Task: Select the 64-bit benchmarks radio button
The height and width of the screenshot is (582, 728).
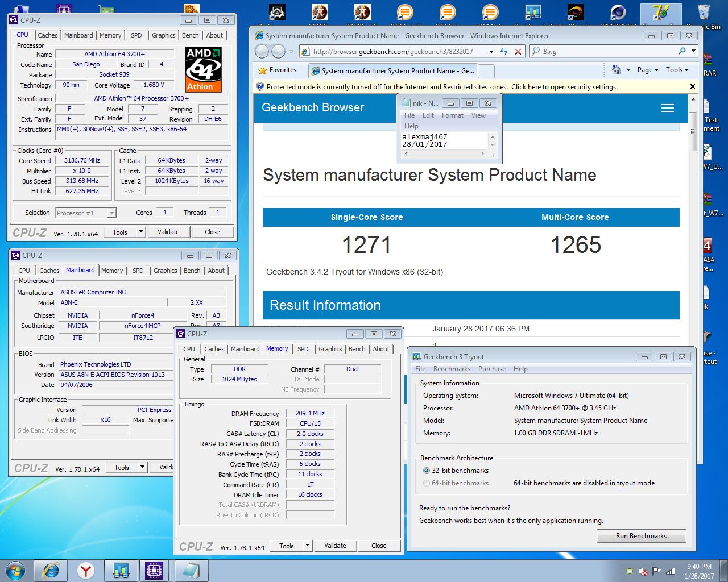Action: point(427,483)
